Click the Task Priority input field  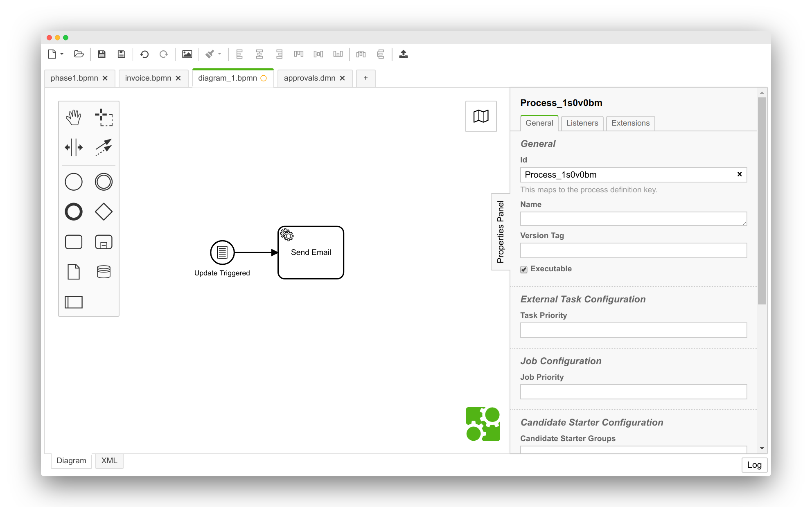(x=633, y=330)
